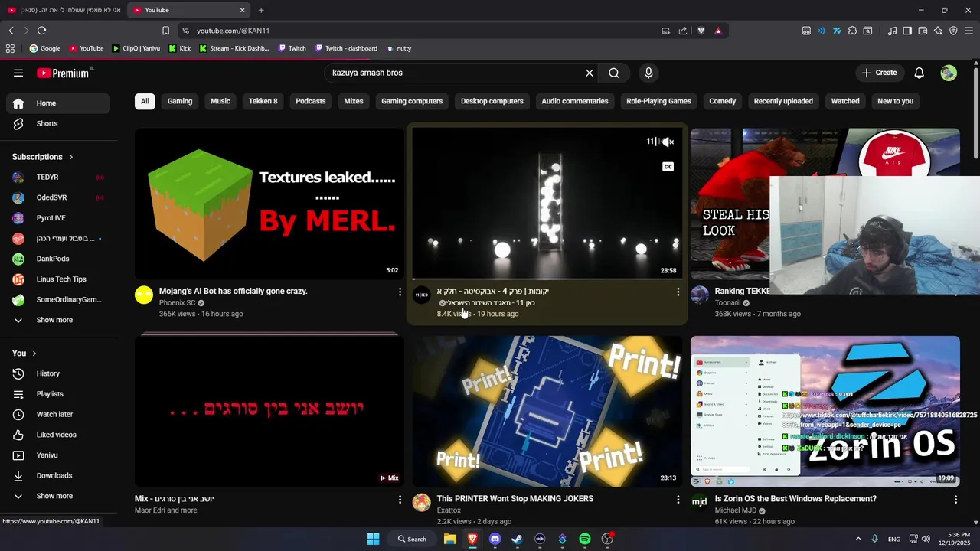
Task: Open TEDYR subscription channel
Action: tap(58, 177)
